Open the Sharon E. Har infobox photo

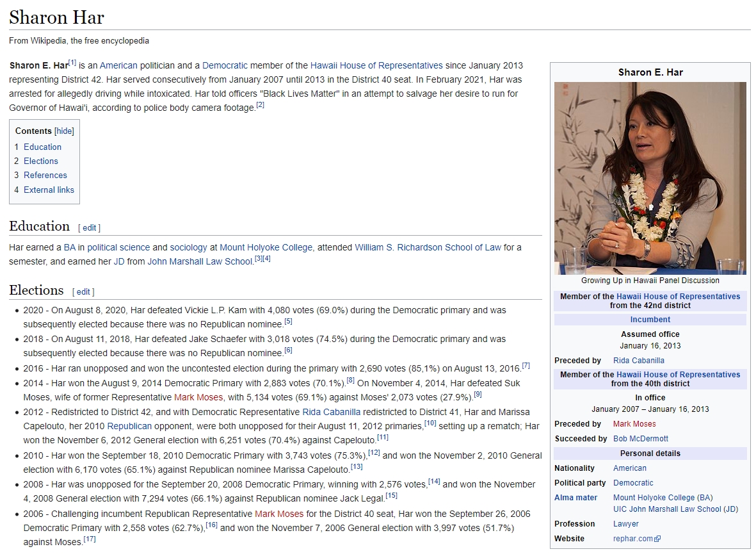pos(650,178)
